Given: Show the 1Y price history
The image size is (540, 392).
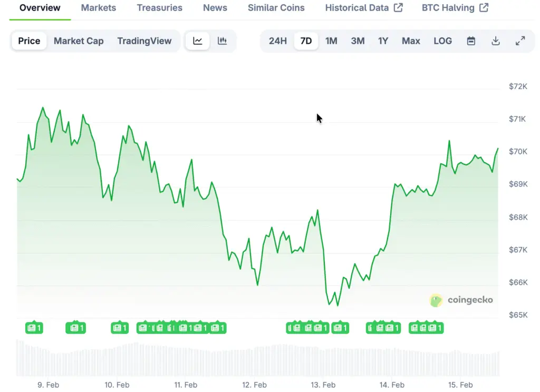Looking at the screenshot, I should 383,41.
